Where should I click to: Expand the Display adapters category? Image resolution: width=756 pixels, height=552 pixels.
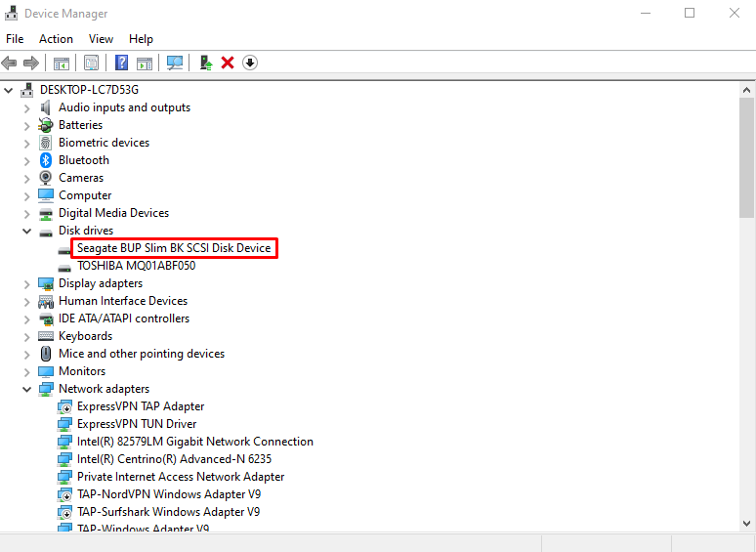(27, 284)
